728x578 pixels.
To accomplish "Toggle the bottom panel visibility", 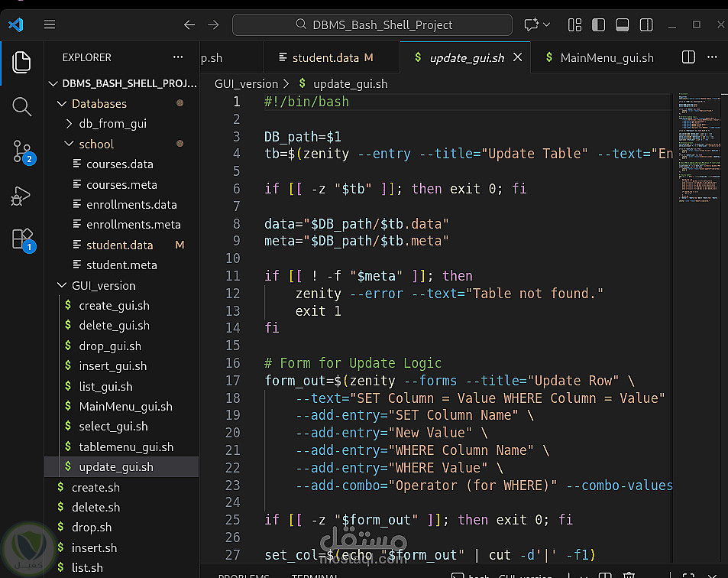I will coord(623,24).
